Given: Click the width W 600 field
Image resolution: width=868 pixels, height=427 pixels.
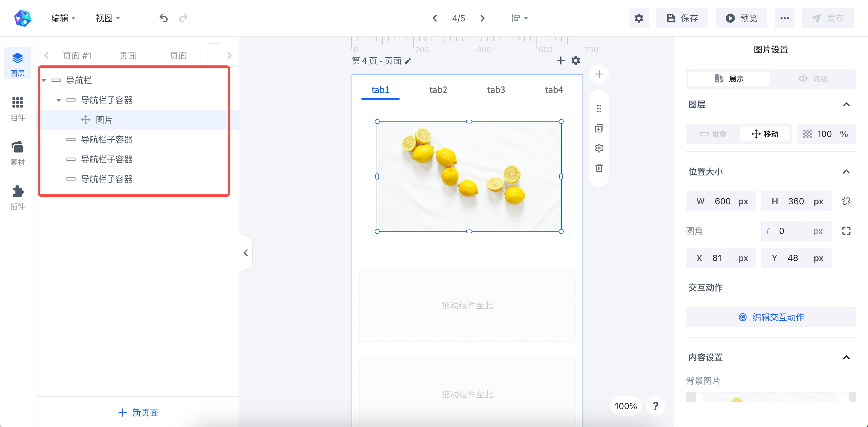Looking at the screenshot, I should coord(721,201).
